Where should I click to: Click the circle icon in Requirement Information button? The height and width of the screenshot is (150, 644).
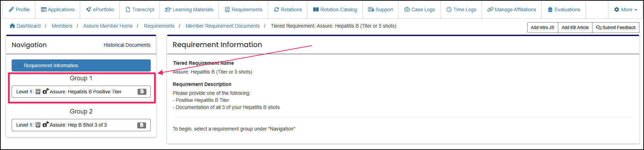(x=19, y=65)
